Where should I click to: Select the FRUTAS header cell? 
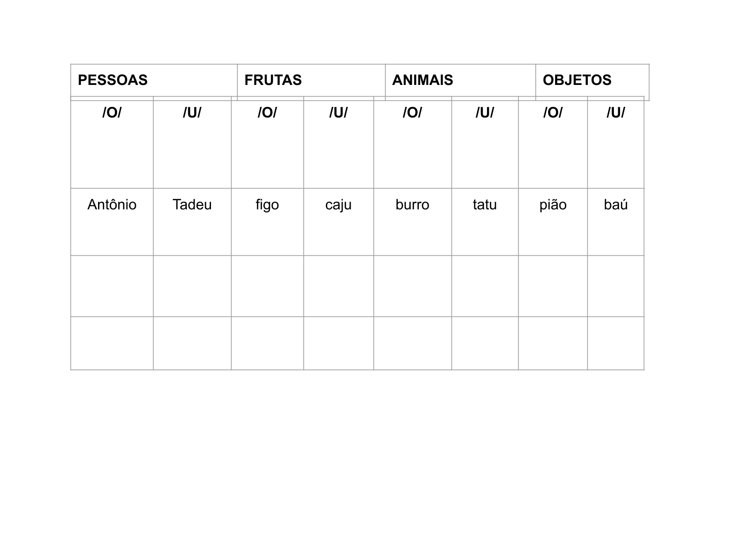(x=273, y=80)
